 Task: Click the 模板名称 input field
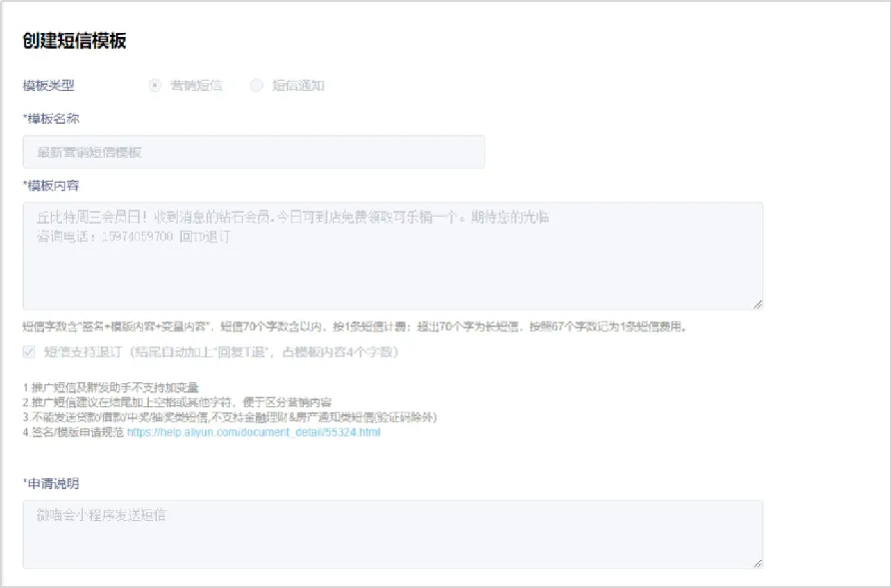point(254,152)
